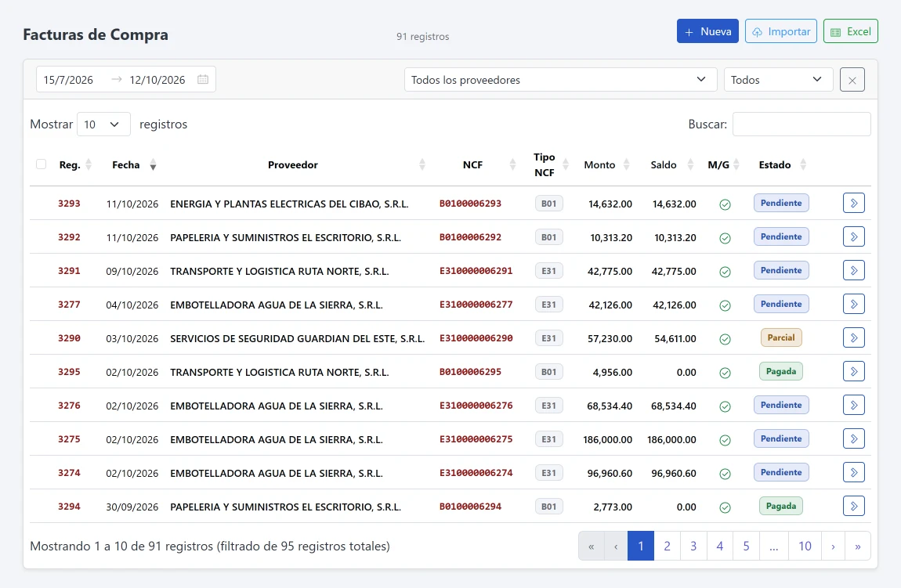Viewport: 901px width, 588px height.
Task: Click B01 type tag for invoice 3294
Action: pos(548,507)
